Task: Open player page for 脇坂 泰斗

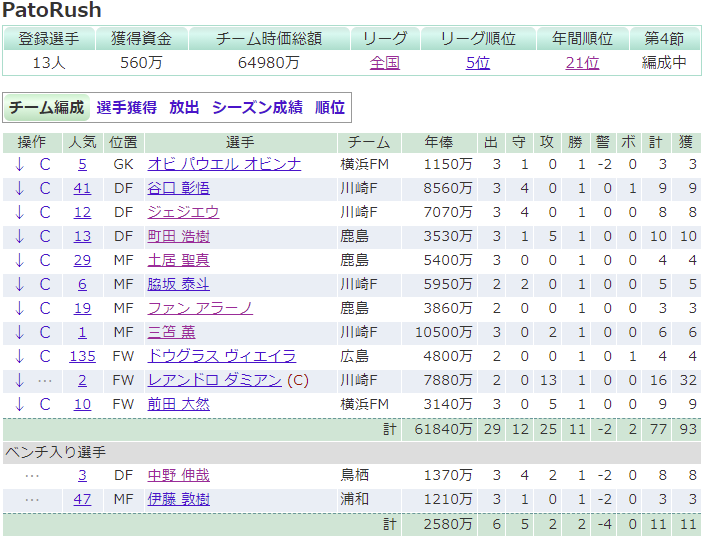Action: [178, 284]
